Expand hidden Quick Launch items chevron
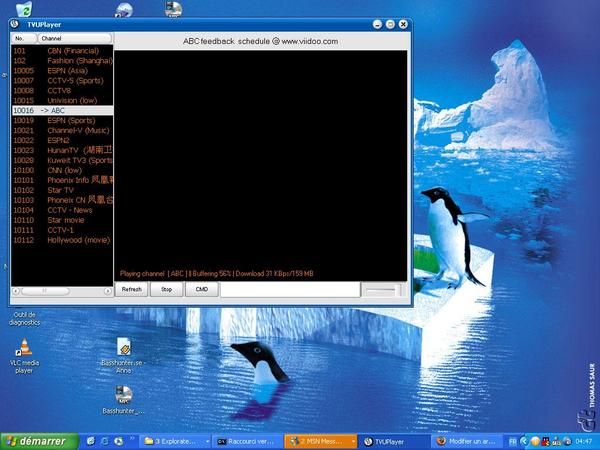Screen dimensions: 600x450 pyautogui.click(x=132, y=439)
